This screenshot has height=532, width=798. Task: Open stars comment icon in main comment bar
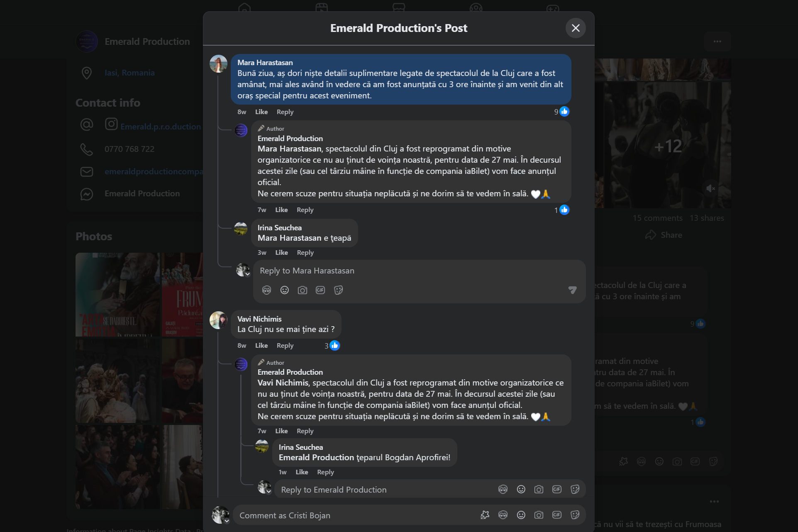485,515
